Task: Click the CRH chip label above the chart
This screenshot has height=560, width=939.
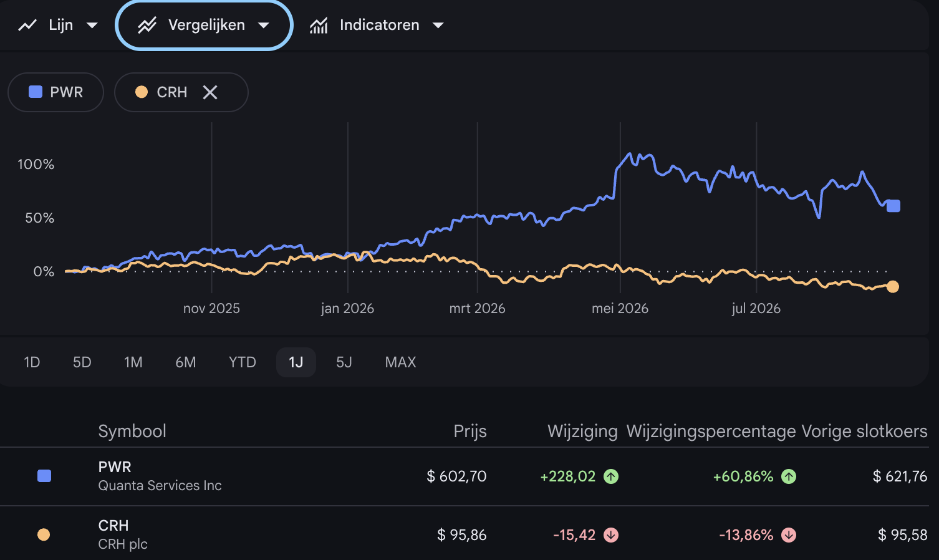Action: tap(172, 92)
